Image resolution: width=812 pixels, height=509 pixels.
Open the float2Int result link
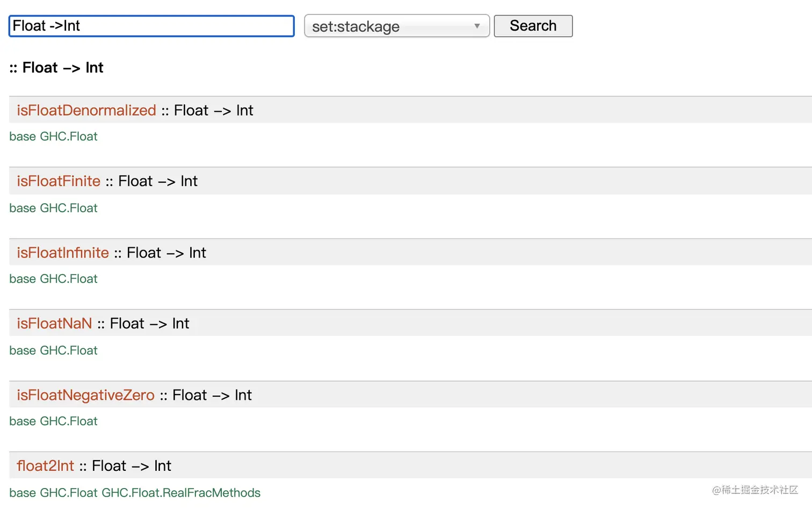(x=45, y=465)
